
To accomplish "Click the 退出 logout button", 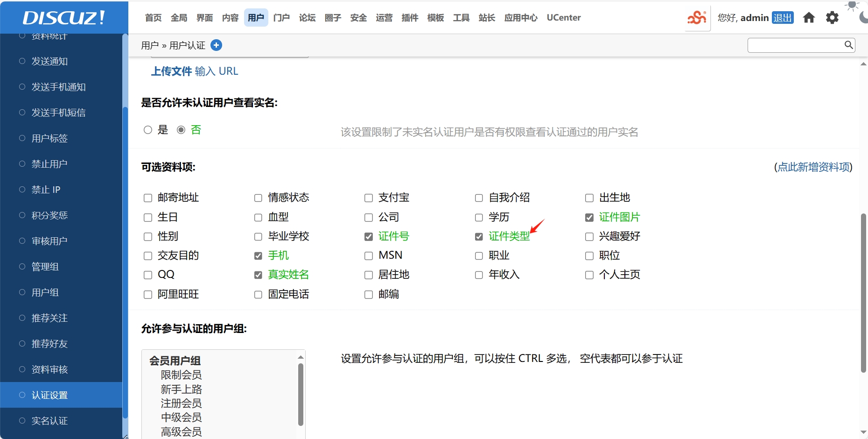I will [782, 18].
